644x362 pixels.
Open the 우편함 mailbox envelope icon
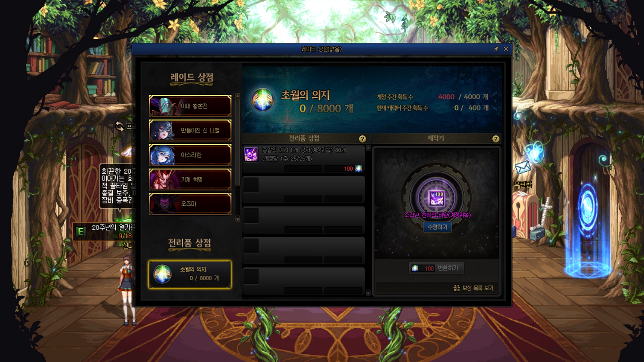523,167
